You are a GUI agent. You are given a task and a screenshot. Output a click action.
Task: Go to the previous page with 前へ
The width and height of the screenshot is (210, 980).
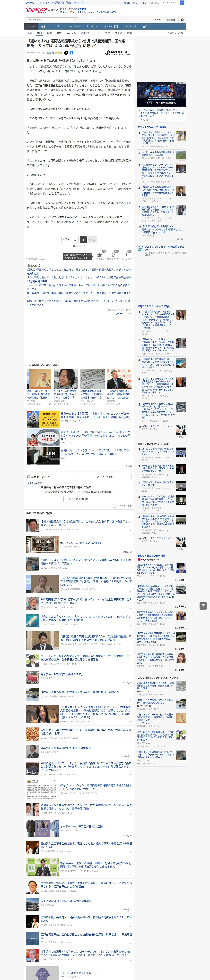66,240
